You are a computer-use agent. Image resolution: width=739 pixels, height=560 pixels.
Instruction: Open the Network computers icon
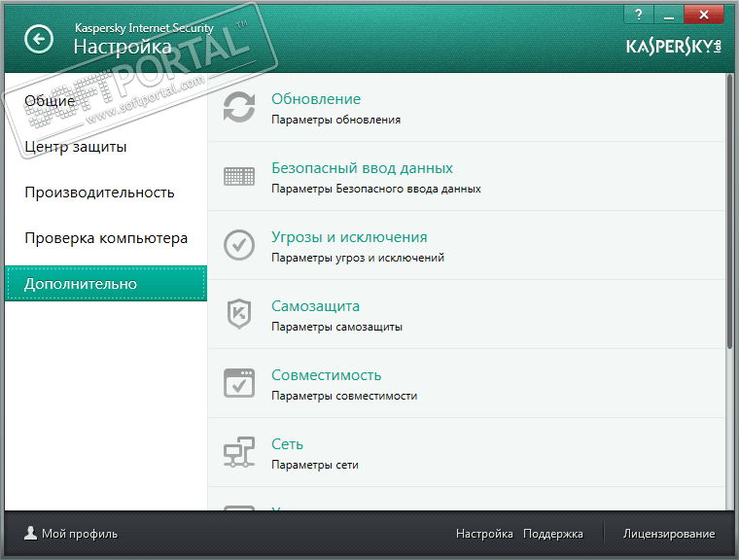click(x=239, y=452)
